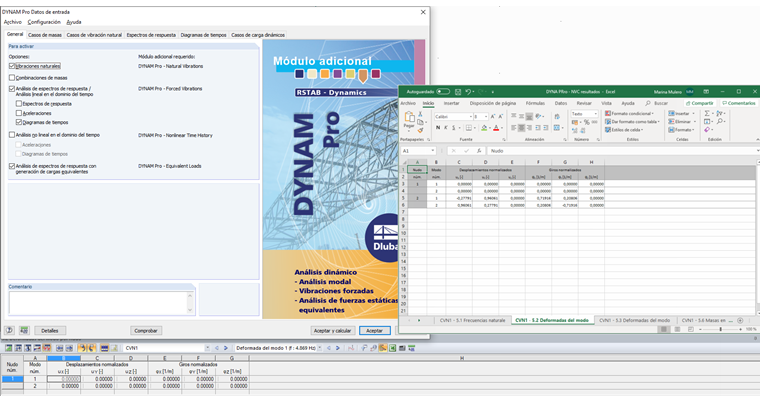
Task: Toggle underline S in Excel ribbon
Action: click(x=454, y=128)
